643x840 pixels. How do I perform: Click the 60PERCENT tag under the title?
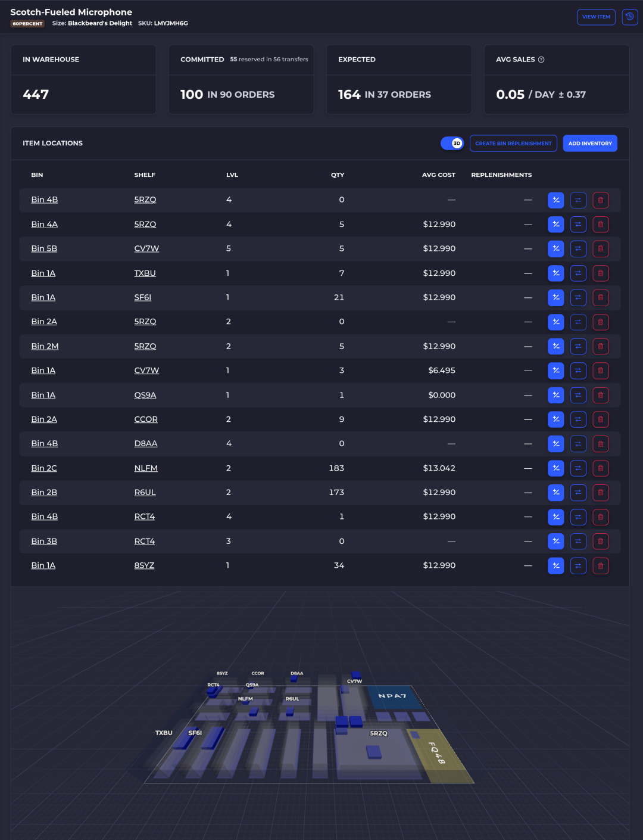tap(27, 24)
